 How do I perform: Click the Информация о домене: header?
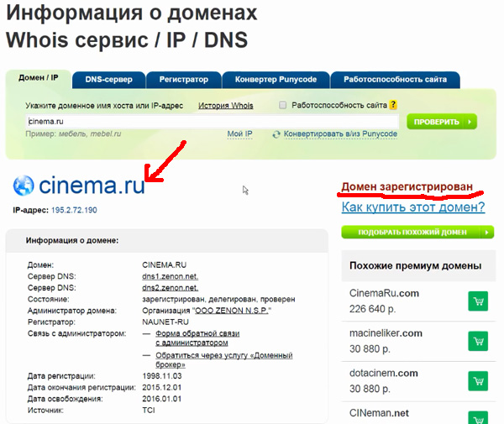pyautogui.click(x=72, y=240)
